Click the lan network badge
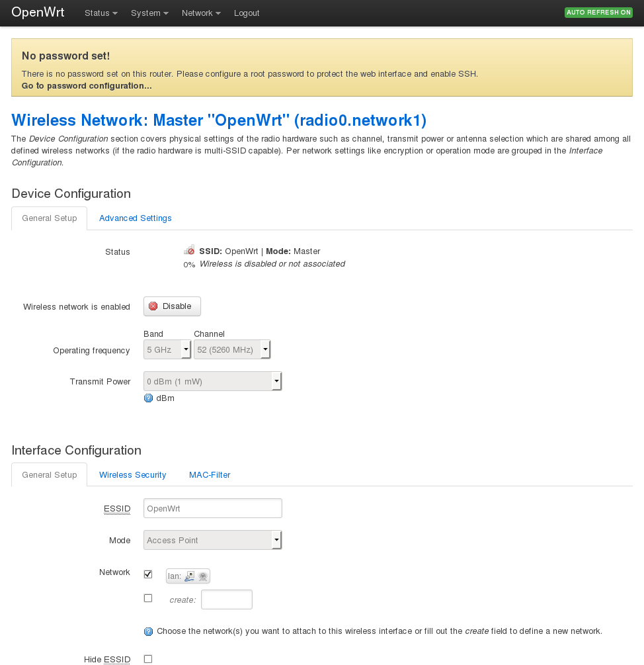Screen dimensions: 644x665 pyautogui.click(x=188, y=576)
